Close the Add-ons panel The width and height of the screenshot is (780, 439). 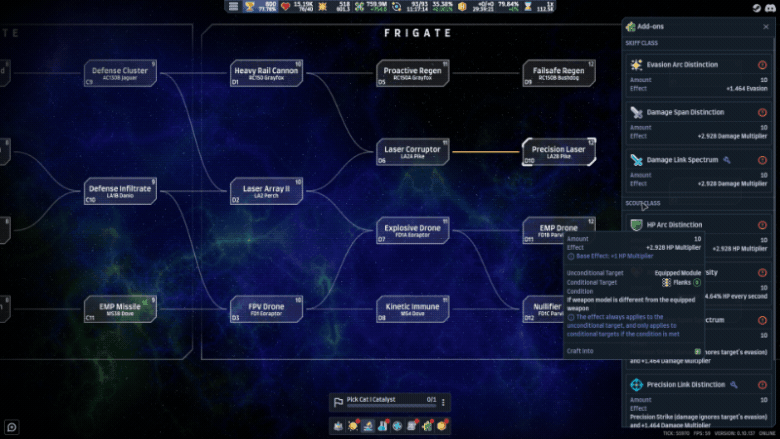coord(766,27)
